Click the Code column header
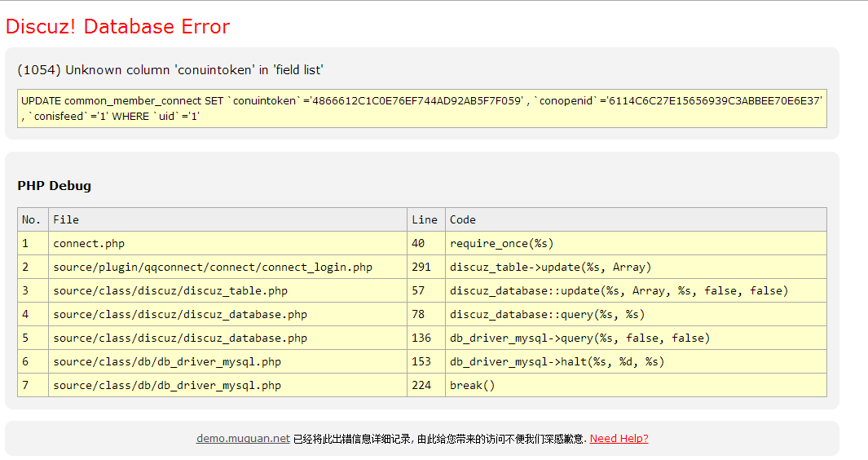The height and width of the screenshot is (460, 868). point(463,219)
